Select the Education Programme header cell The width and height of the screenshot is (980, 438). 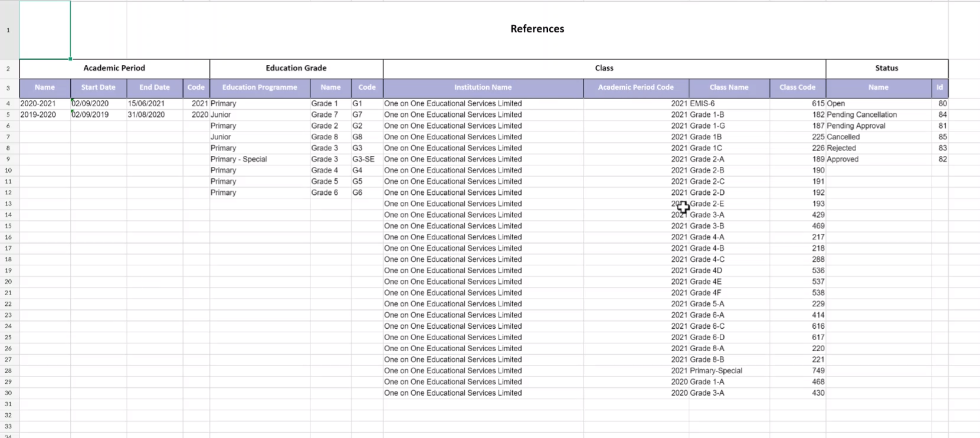[260, 87]
